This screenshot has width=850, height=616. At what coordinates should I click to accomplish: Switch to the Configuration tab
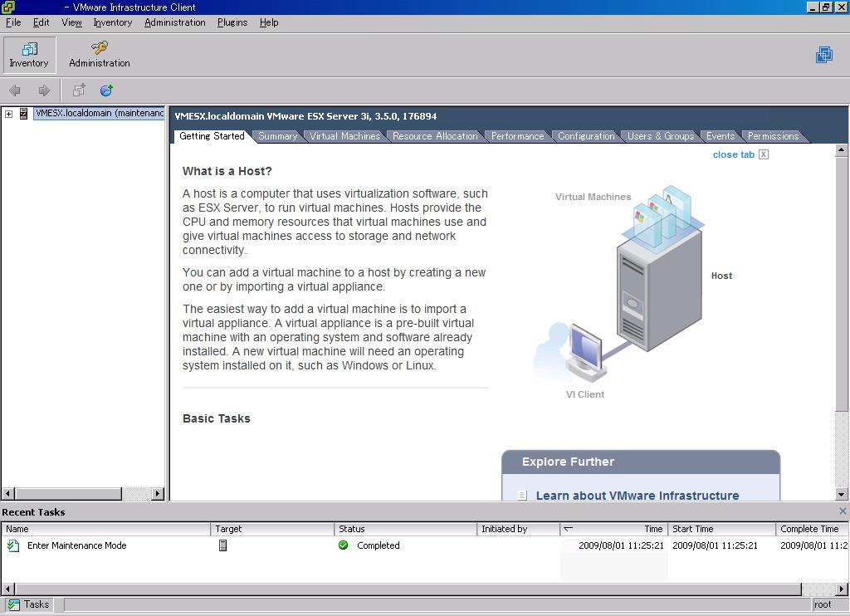pos(587,136)
